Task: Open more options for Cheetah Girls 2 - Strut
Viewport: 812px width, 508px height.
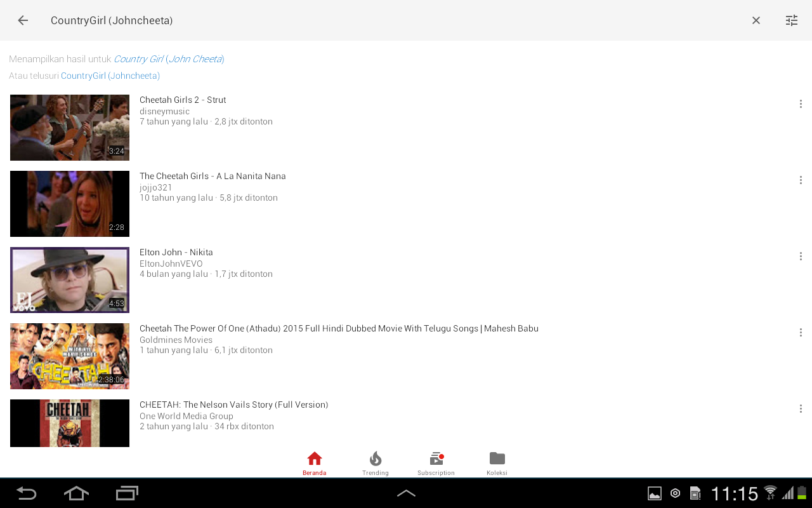Action: (801, 104)
